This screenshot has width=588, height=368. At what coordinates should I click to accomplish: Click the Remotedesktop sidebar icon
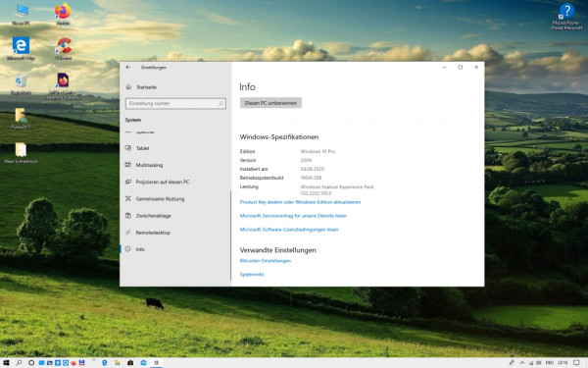coord(128,233)
